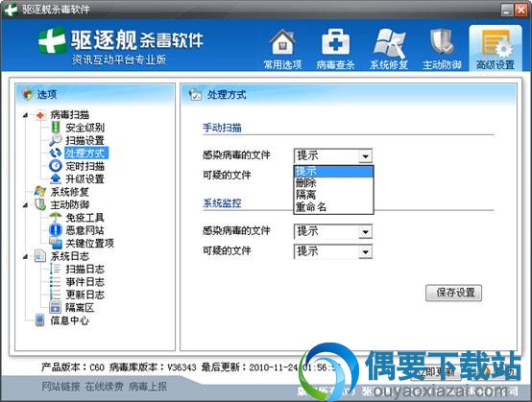532x402 pixels.
Task: Click the 升级设置 upload icon
Action: (x=56, y=178)
